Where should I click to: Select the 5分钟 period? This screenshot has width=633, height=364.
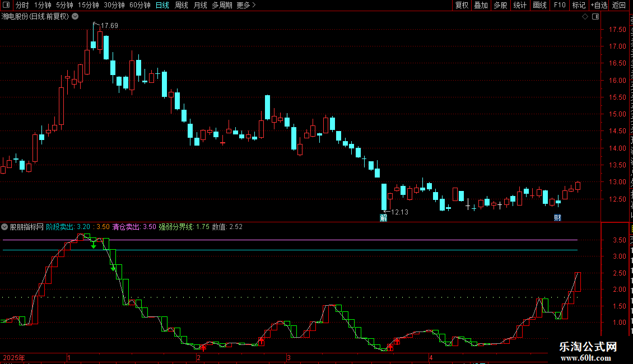[64, 5]
